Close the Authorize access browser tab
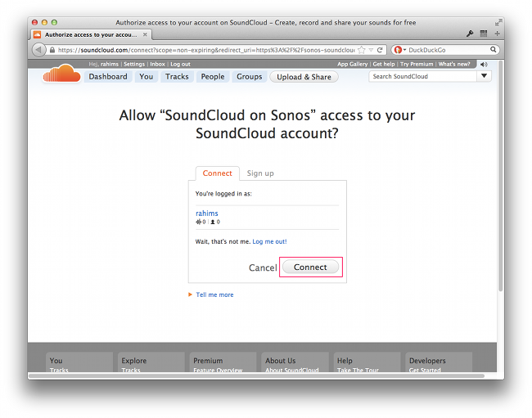The width and height of the screenshot is (532, 418). [x=145, y=34]
